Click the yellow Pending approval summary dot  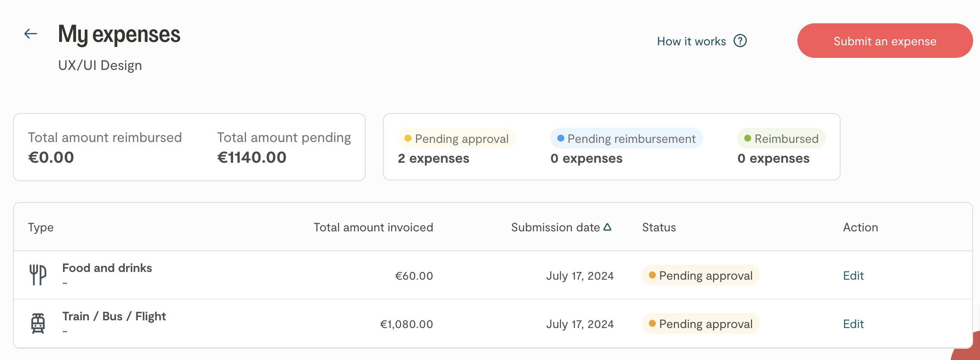[408, 139]
